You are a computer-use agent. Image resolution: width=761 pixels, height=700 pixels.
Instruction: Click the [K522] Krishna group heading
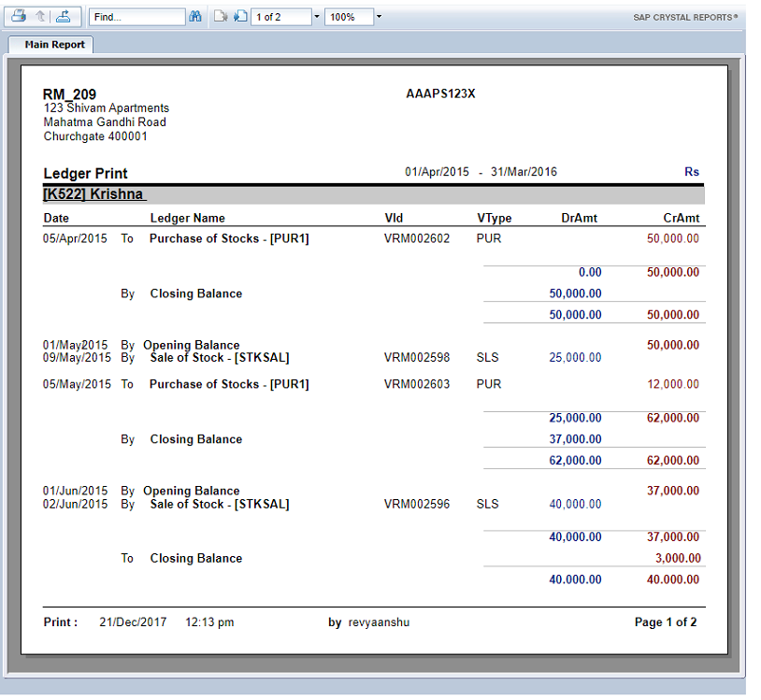[x=93, y=194]
